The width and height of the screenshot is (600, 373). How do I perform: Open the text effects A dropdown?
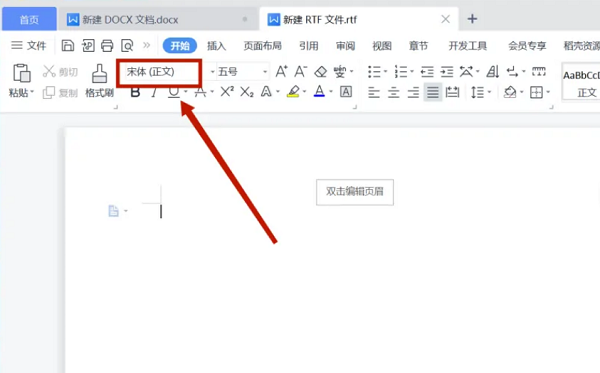click(x=278, y=92)
